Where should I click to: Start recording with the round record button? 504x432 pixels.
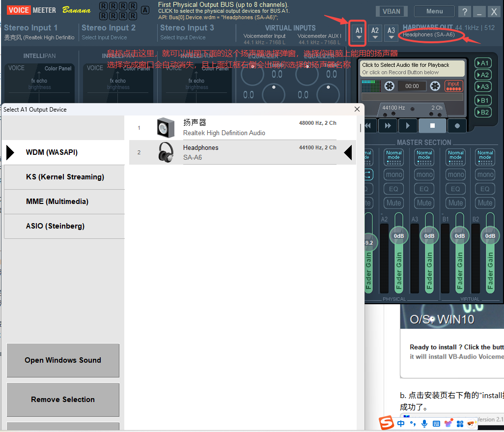(x=457, y=126)
